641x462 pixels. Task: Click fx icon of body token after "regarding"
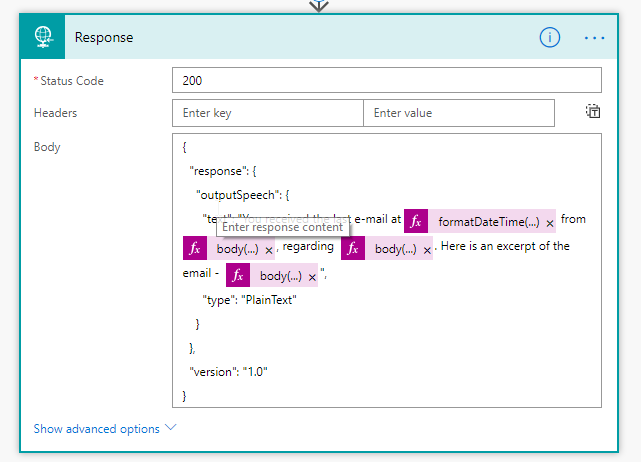point(354,249)
